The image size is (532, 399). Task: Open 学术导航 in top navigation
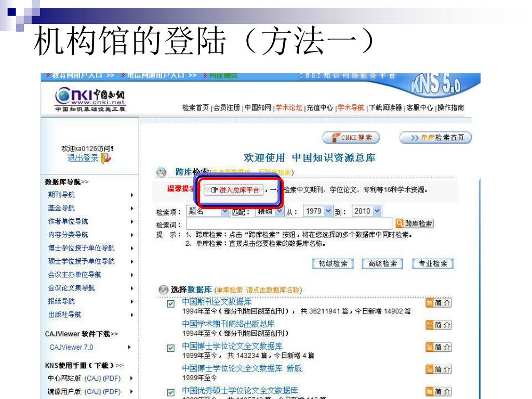point(351,108)
